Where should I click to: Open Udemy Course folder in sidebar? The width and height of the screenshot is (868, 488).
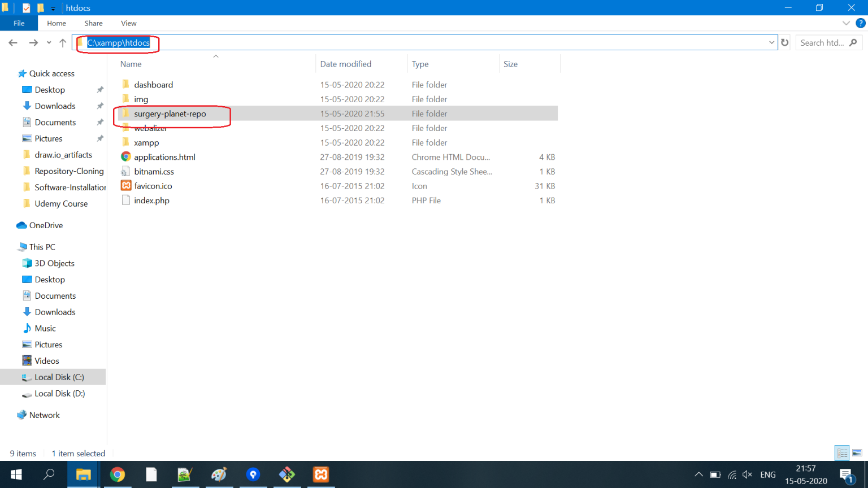[61, 204]
